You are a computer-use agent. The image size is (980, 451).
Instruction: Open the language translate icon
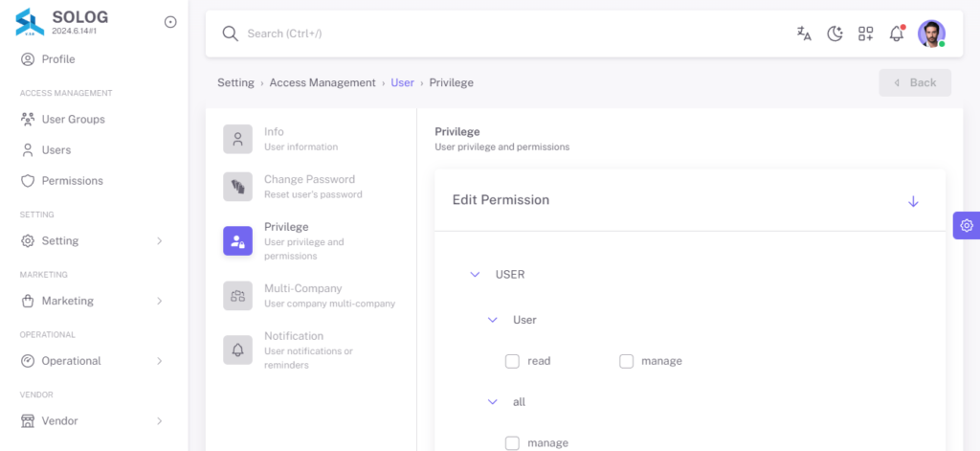tap(804, 34)
